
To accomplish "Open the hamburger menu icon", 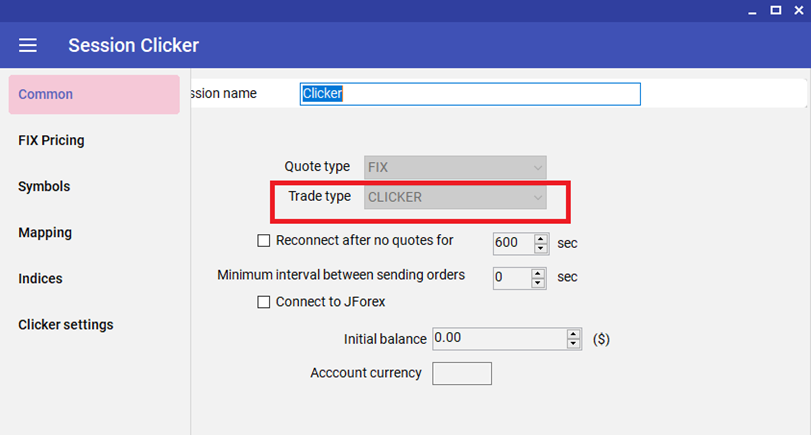I will coord(28,45).
